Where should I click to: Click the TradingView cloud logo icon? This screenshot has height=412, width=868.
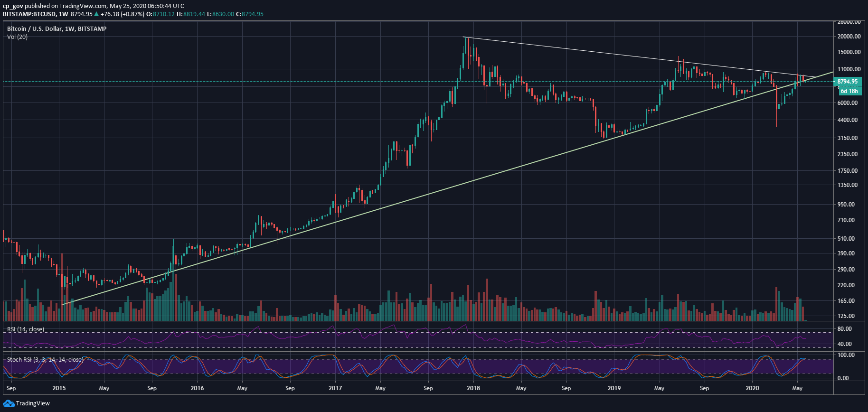[9, 403]
